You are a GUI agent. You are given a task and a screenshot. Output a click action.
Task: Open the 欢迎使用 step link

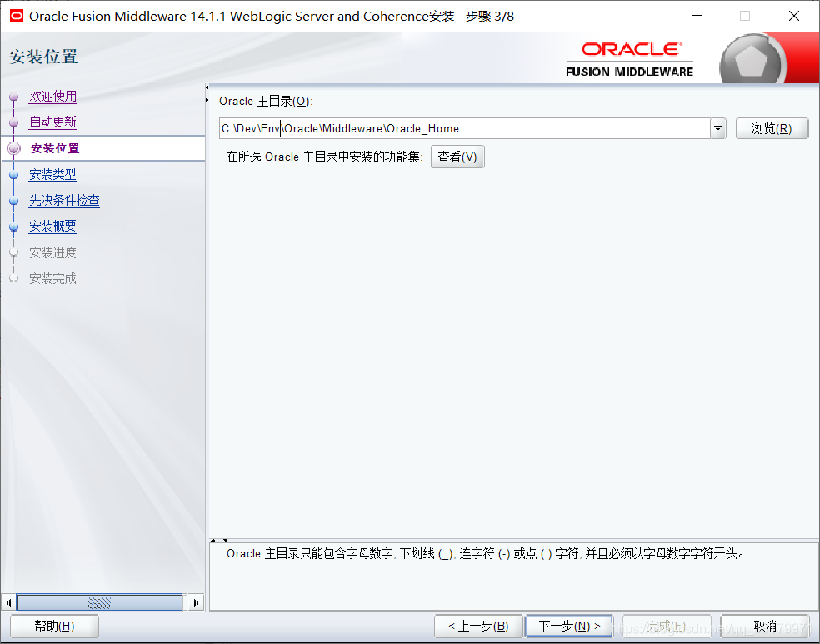point(52,96)
